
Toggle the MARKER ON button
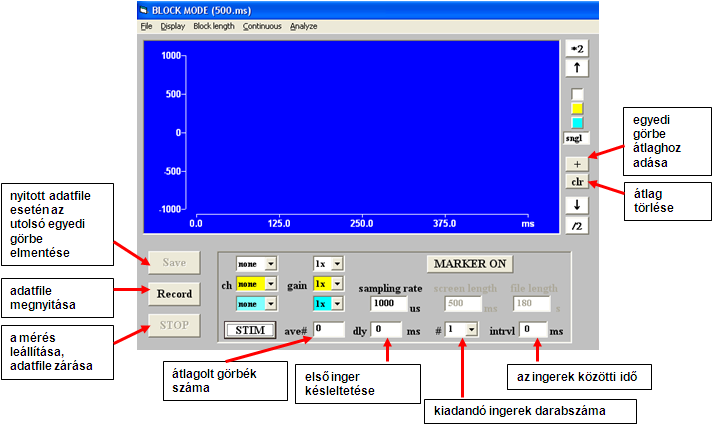click(470, 264)
